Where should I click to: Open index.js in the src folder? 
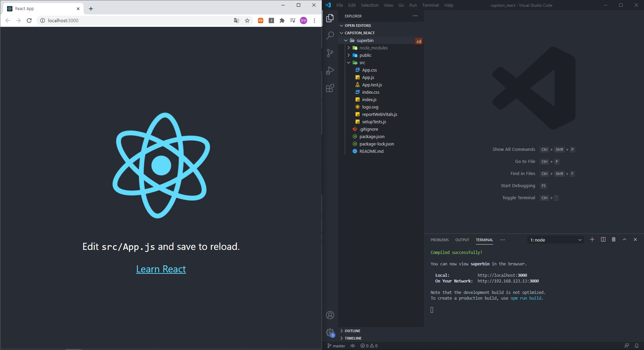(381, 99)
